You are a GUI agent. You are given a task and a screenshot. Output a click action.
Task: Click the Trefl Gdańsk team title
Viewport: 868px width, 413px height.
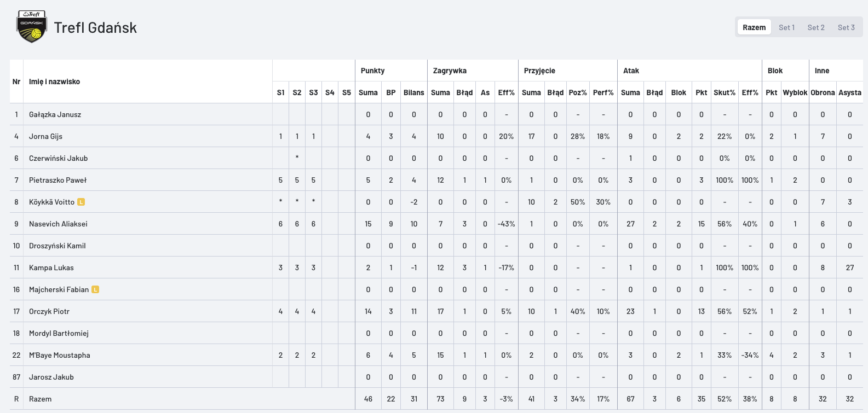pyautogui.click(x=95, y=27)
